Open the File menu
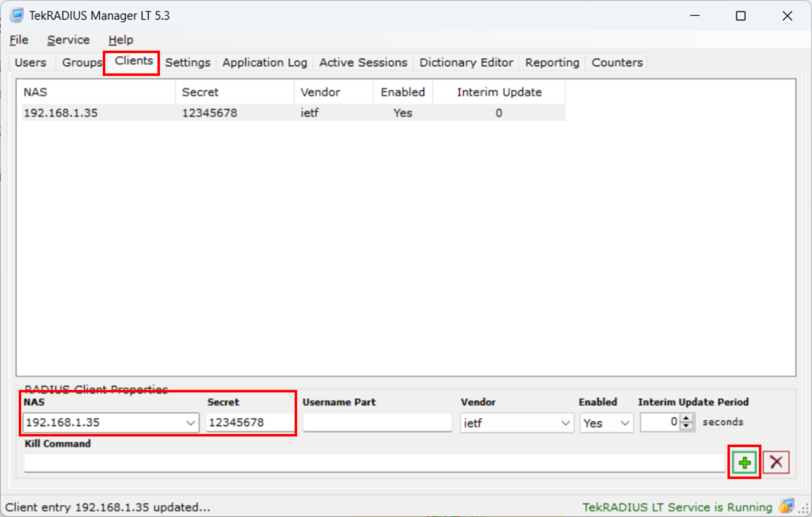The width and height of the screenshot is (812, 517). click(19, 39)
